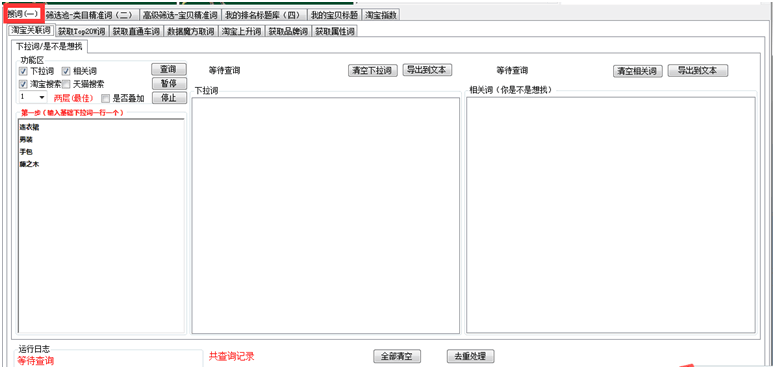The height and width of the screenshot is (369, 775).
Task: Open the 淘宝指数 tab
Action: [x=381, y=15]
